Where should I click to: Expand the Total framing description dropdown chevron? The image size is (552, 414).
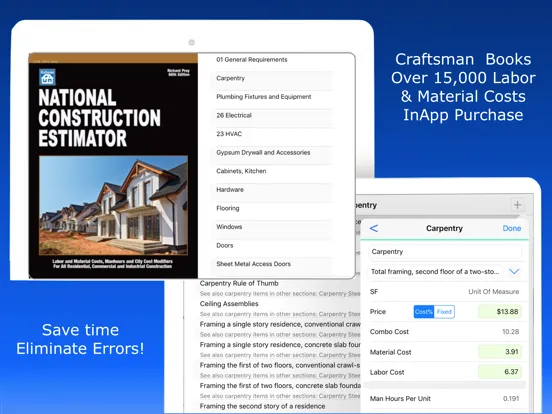point(514,271)
